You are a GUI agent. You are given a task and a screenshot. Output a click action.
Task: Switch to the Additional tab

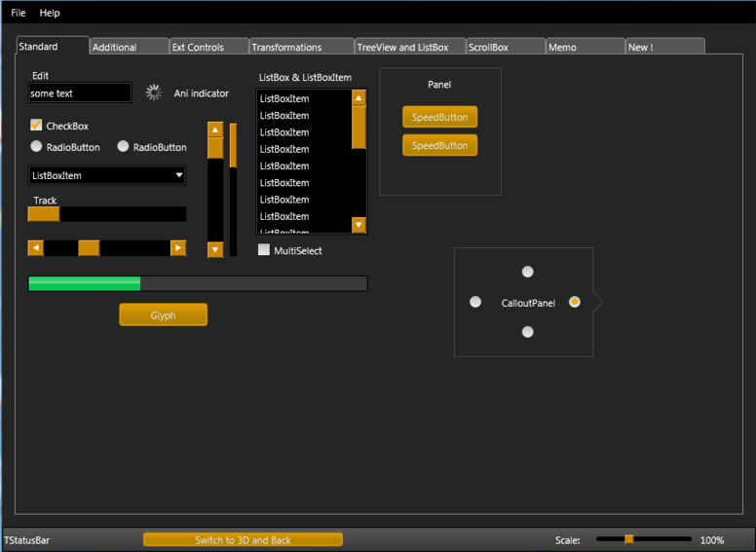(130, 47)
